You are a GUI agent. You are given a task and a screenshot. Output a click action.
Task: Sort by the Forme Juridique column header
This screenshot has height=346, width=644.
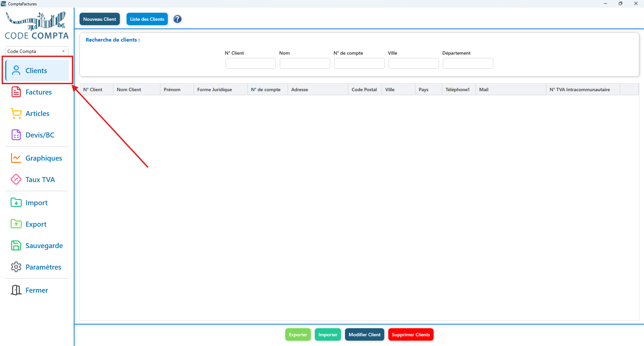[221, 90]
